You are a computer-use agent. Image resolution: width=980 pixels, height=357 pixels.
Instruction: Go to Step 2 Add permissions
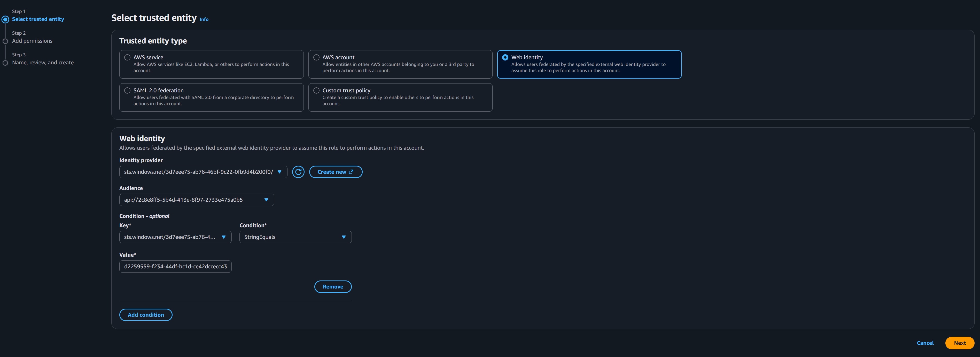[x=32, y=41]
